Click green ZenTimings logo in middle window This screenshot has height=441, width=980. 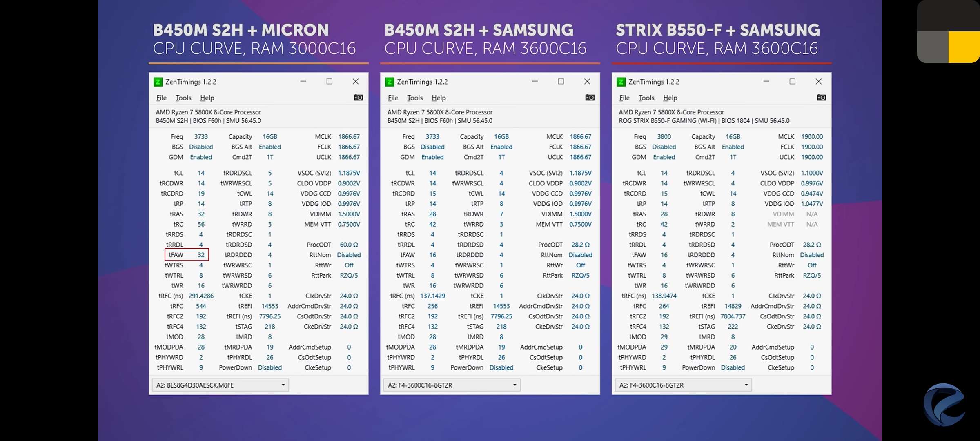(390, 82)
